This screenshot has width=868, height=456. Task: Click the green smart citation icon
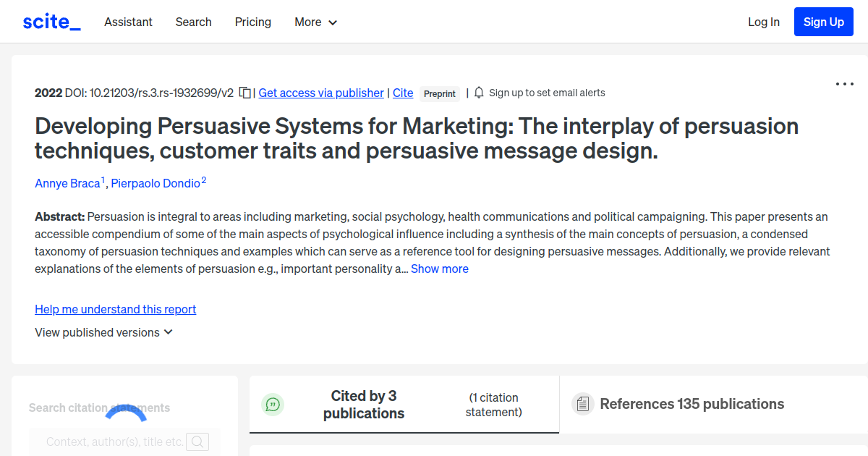[x=273, y=405]
